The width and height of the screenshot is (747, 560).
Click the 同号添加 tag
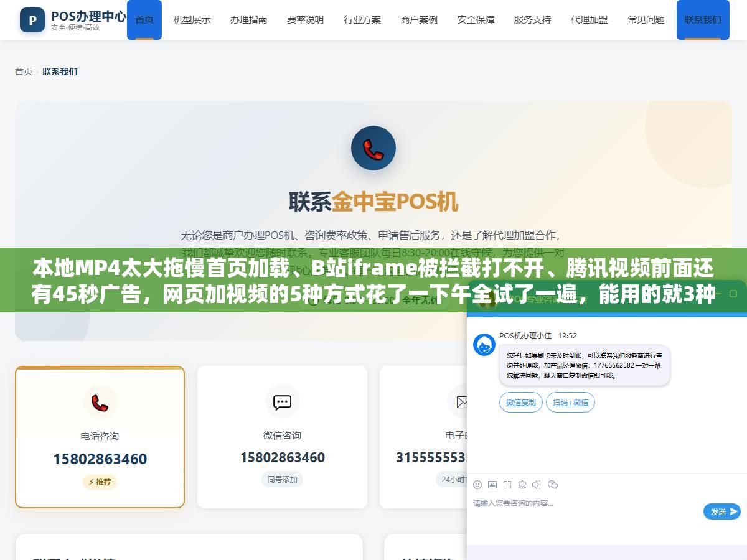pos(283,479)
